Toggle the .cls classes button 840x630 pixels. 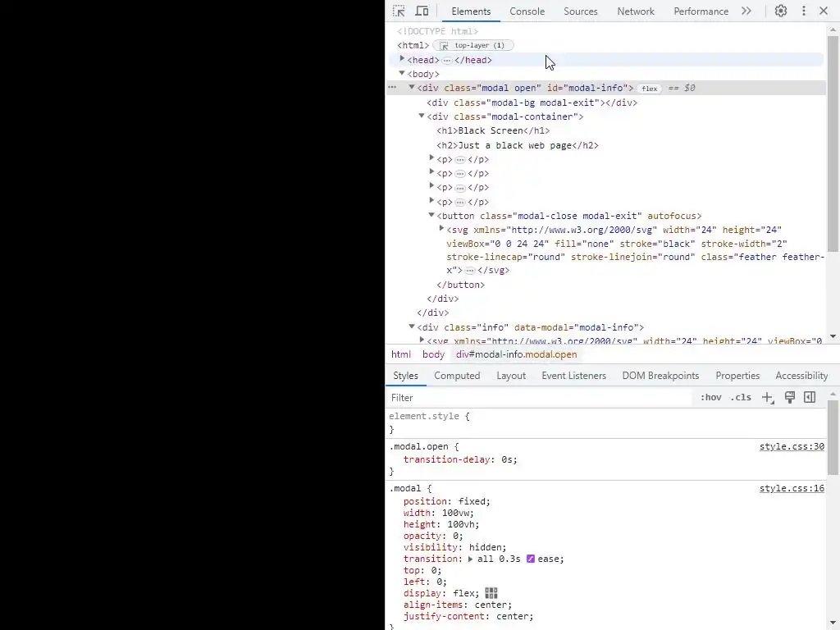click(741, 398)
